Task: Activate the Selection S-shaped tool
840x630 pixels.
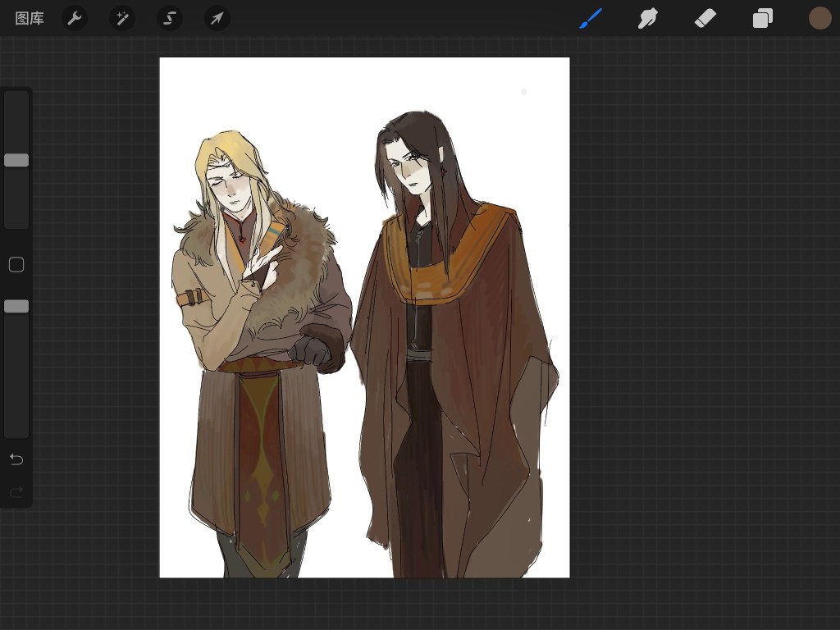Action: pos(170,18)
